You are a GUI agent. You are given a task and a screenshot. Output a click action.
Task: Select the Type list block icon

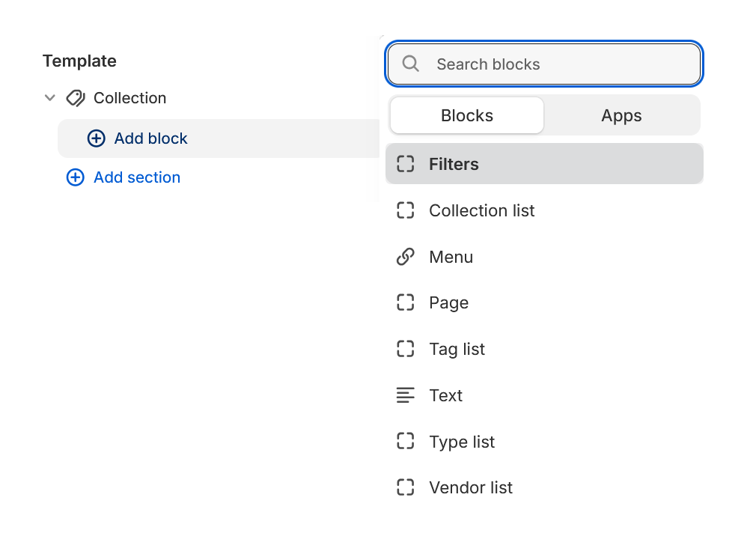tap(405, 442)
